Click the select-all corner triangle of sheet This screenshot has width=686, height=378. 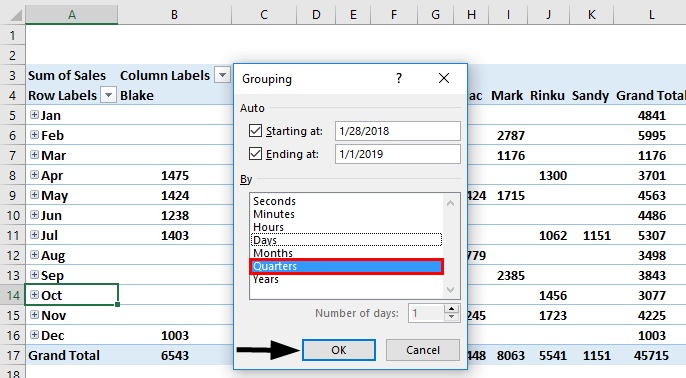(16, 15)
